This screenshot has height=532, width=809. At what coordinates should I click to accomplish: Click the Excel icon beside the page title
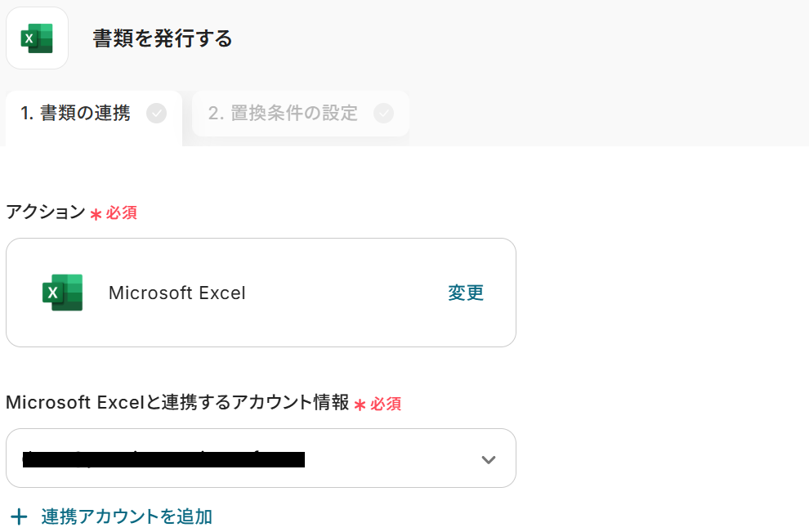[x=37, y=38]
